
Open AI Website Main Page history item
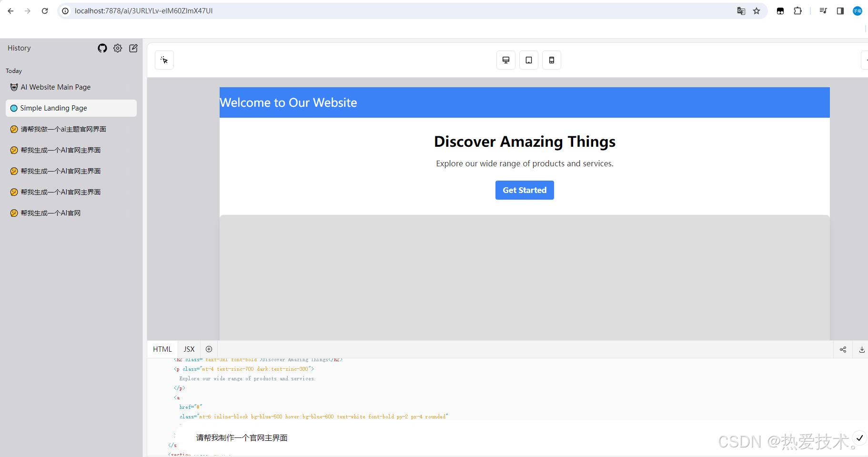(x=71, y=87)
